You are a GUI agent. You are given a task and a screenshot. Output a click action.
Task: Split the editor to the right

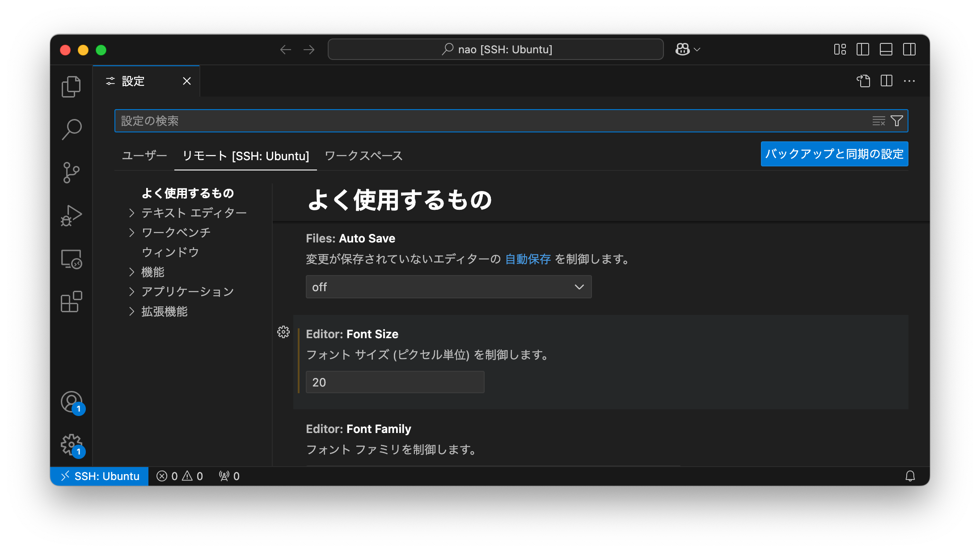887,81
